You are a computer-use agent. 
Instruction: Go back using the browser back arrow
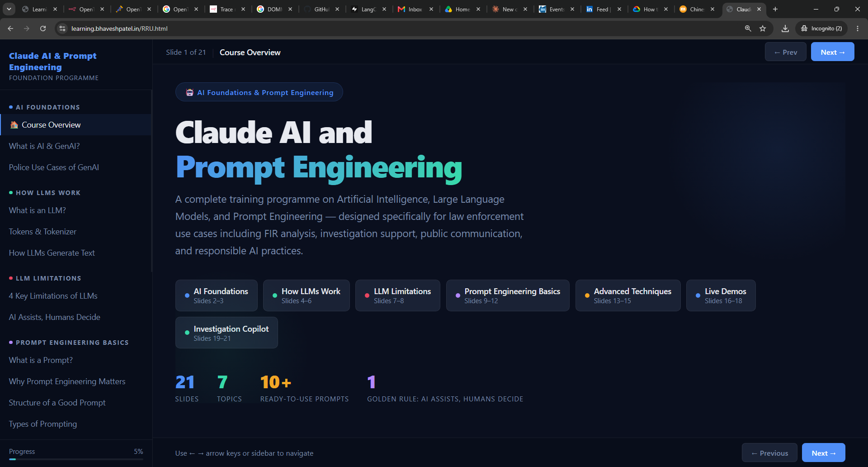point(10,29)
